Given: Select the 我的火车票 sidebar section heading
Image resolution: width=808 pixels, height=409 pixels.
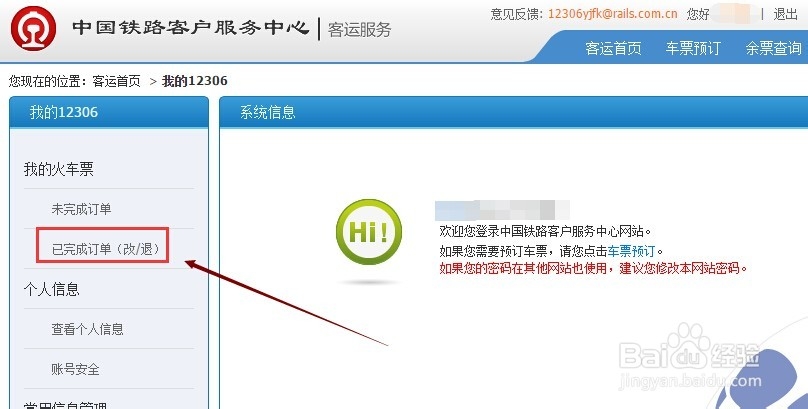Looking at the screenshot, I should click(59, 169).
